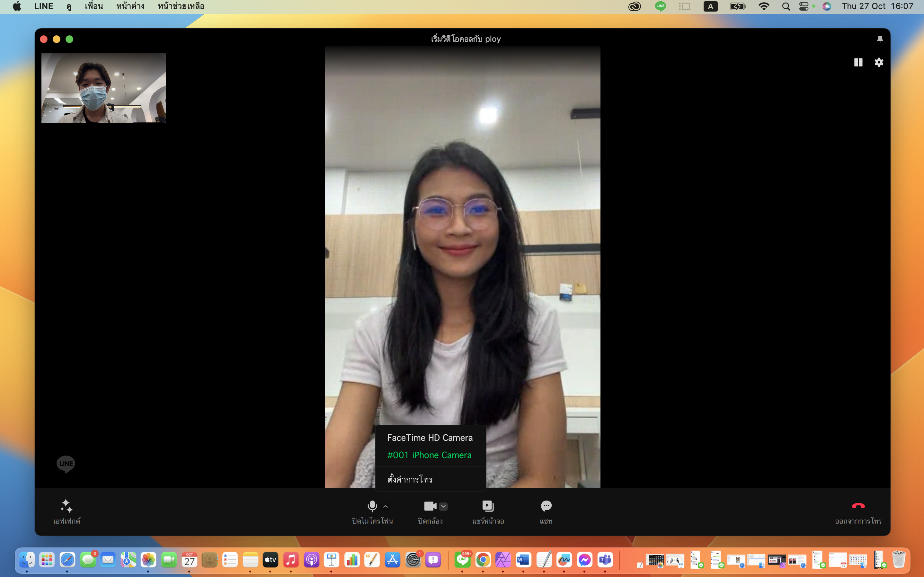The image size is (924, 577).
Task: Mute the microphone
Action: pos(372,506)
